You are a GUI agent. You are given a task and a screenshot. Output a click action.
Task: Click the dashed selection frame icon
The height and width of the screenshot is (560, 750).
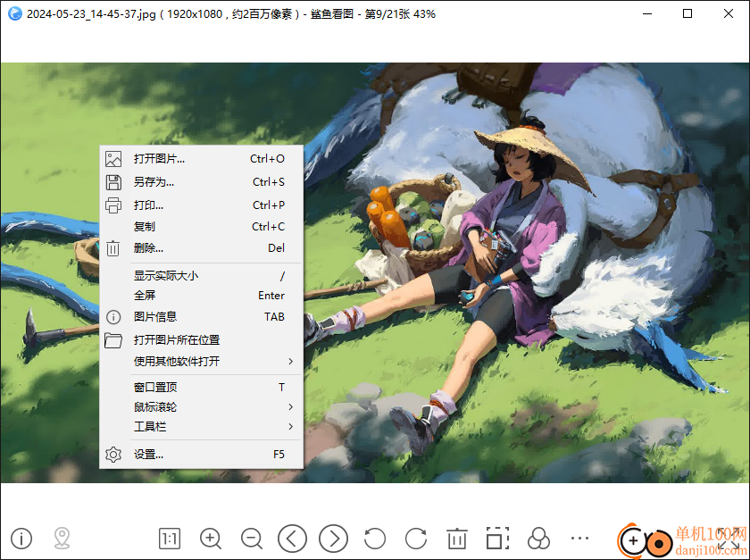pyautogui.click(x=497, y=539)
